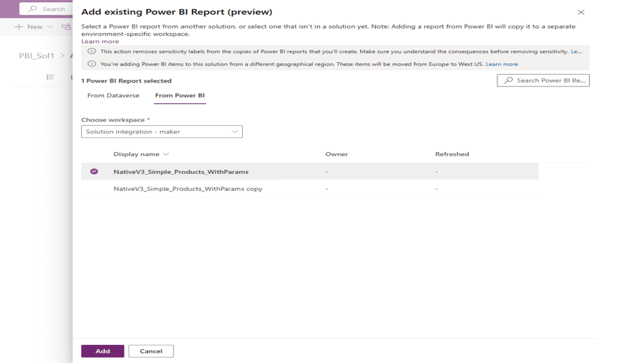Open the Learn more link in region notice

(502, 64)
